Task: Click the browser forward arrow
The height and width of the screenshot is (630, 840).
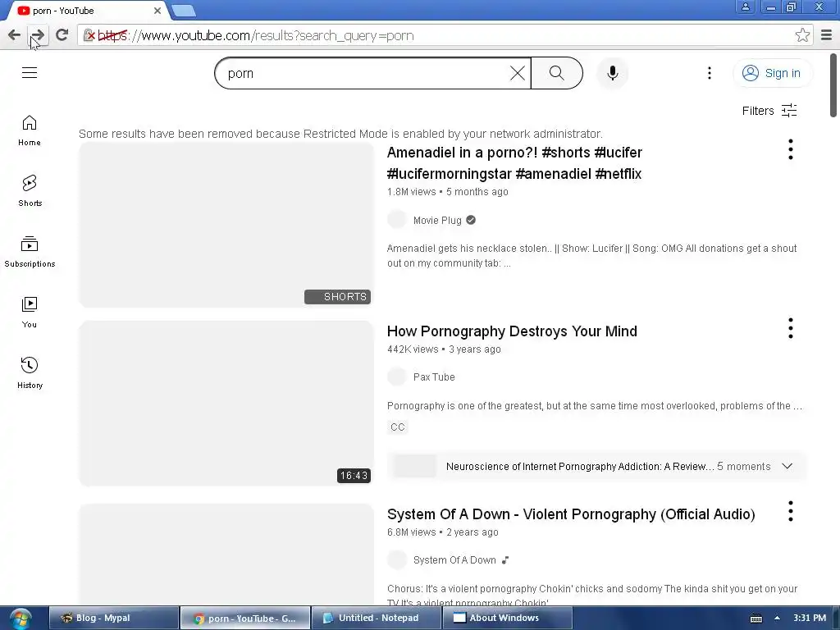Action: 38,35
